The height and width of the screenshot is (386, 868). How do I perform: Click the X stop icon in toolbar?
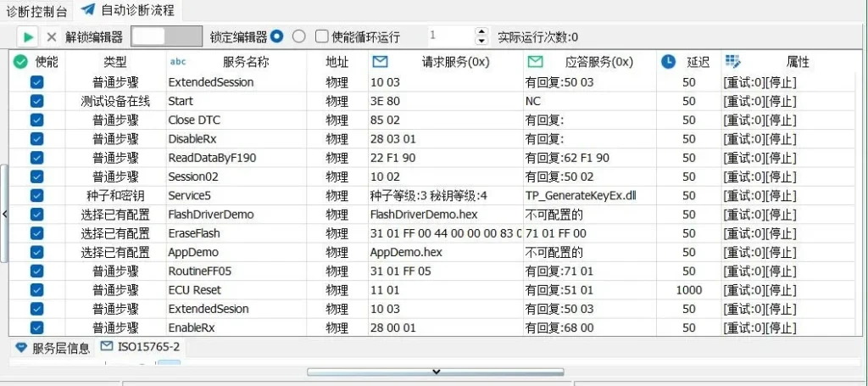(x=52, y=36)
